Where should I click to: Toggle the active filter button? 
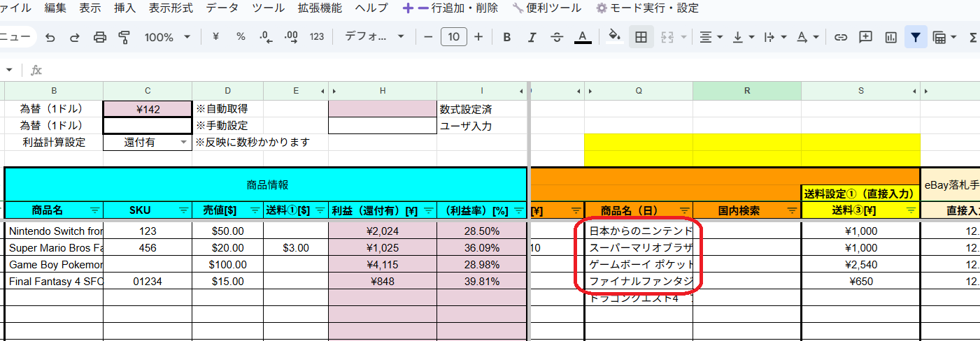[915, 37]
